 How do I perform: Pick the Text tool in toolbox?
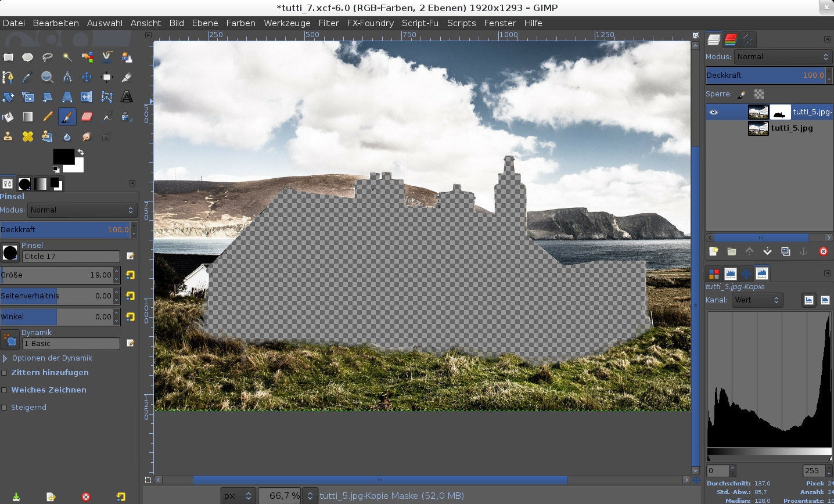(126, 97)
